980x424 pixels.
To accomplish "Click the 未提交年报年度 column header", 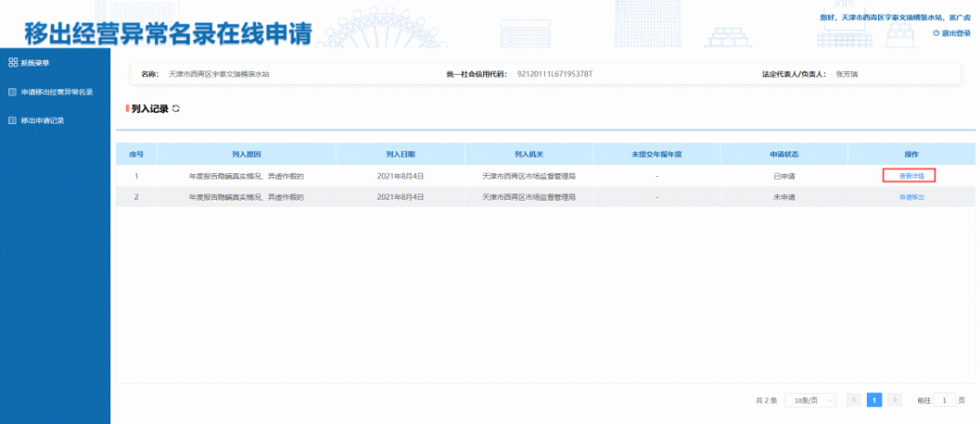I will pos(656,153).
